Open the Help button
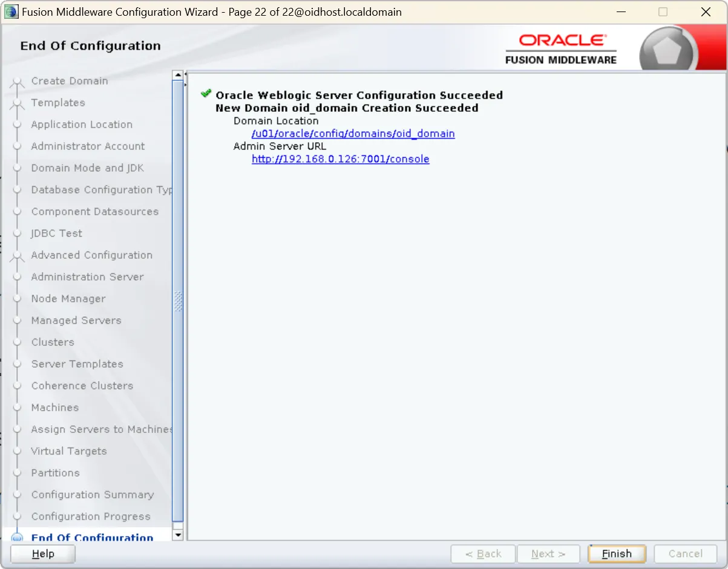728x569 pixels. [43, 554]
